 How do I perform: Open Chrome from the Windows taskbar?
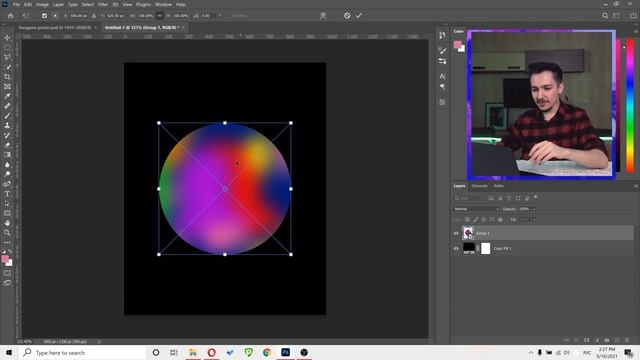tap(267, 352)
